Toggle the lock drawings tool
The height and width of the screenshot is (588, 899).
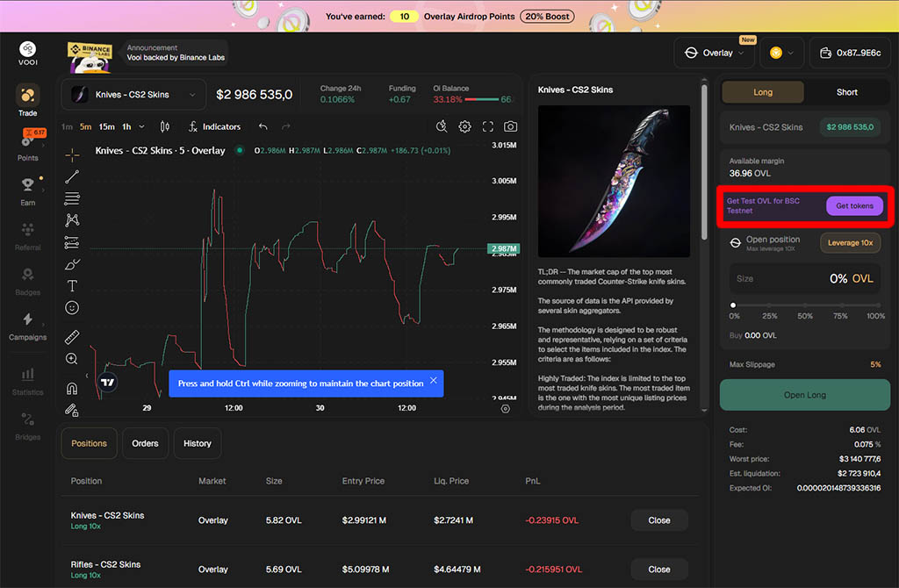pyautogui.click(x=72, y=410)
